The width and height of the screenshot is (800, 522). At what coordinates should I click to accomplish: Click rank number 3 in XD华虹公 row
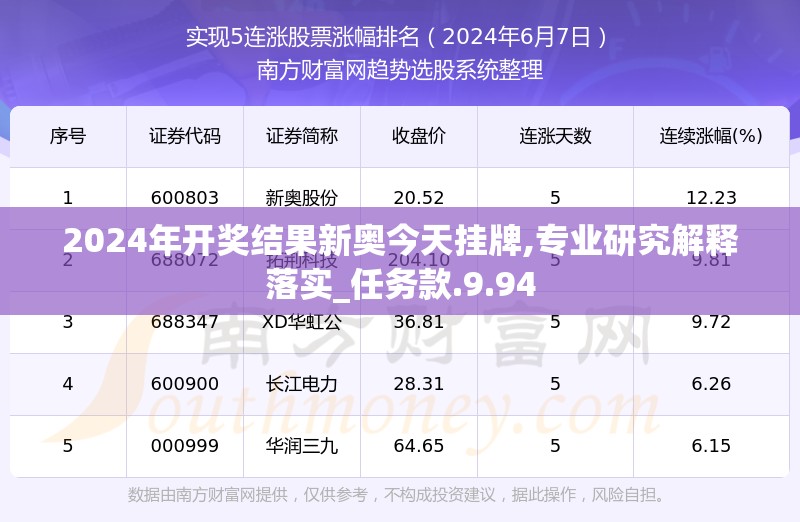(x=68, y=322)
